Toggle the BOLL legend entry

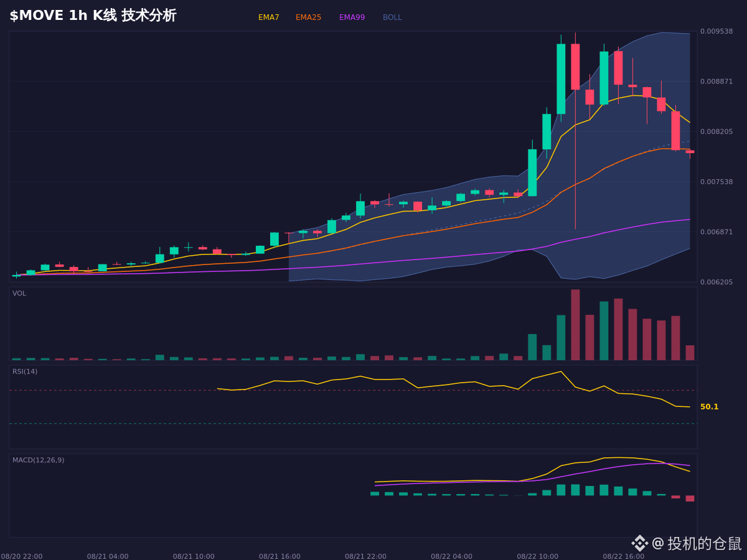(x=392, y=17)
